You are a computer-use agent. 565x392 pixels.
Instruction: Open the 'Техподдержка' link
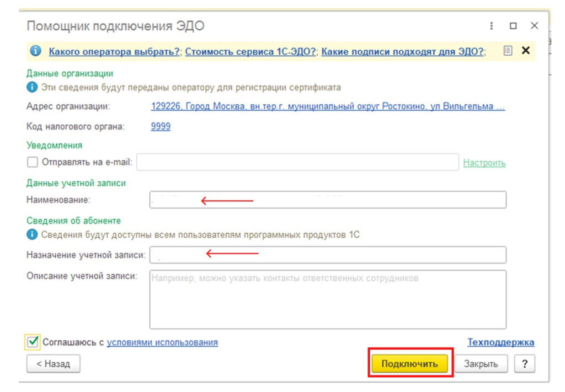pos(501,342)
